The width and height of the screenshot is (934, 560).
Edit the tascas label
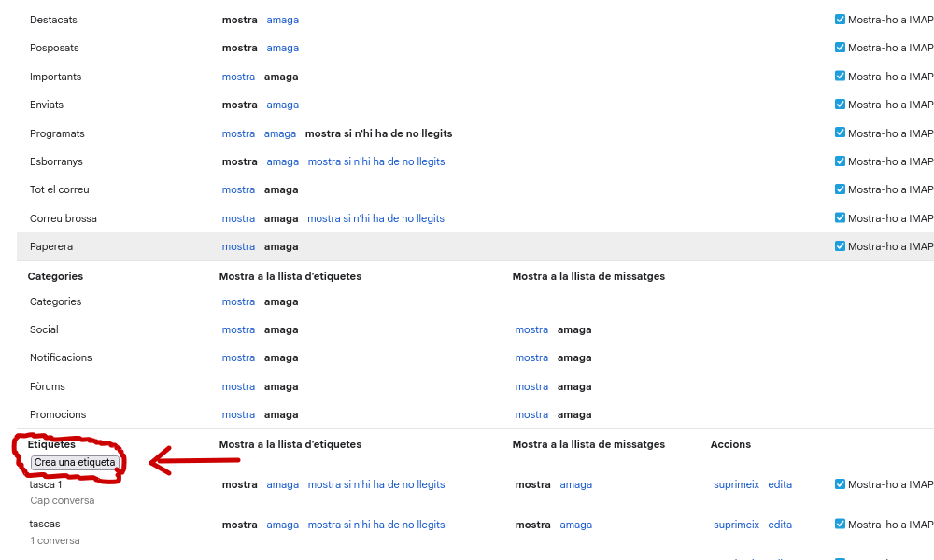point(780,525)
